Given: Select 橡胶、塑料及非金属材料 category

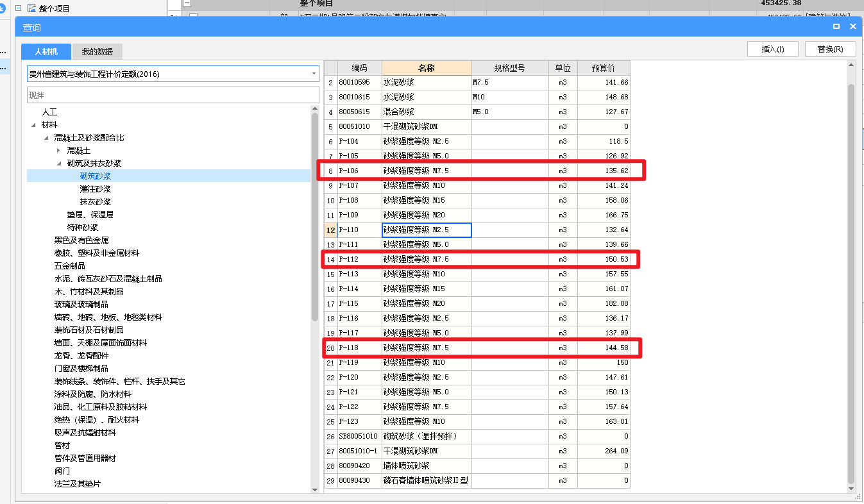Looking at the screenshot, I should pos(97,253).
